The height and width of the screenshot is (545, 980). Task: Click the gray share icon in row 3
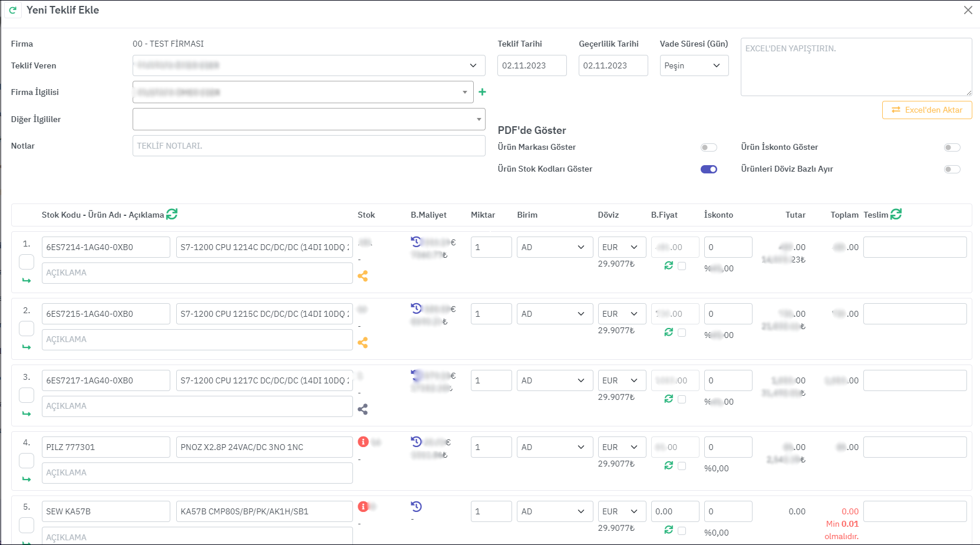click(362, 409)
